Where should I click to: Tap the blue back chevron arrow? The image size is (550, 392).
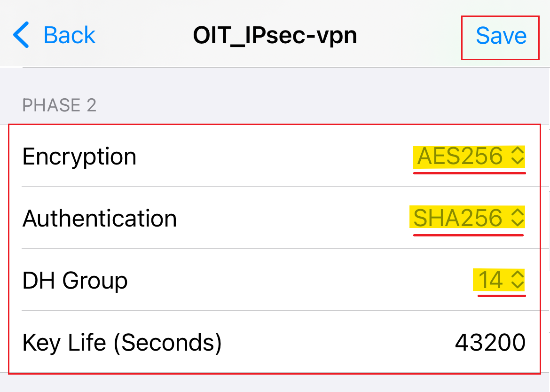pos(22,35)
